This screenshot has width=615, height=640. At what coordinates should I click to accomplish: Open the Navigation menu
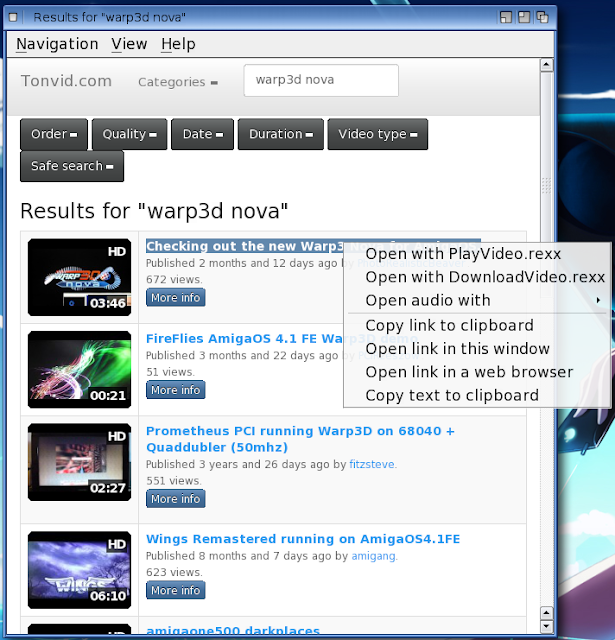coord(57,44)
